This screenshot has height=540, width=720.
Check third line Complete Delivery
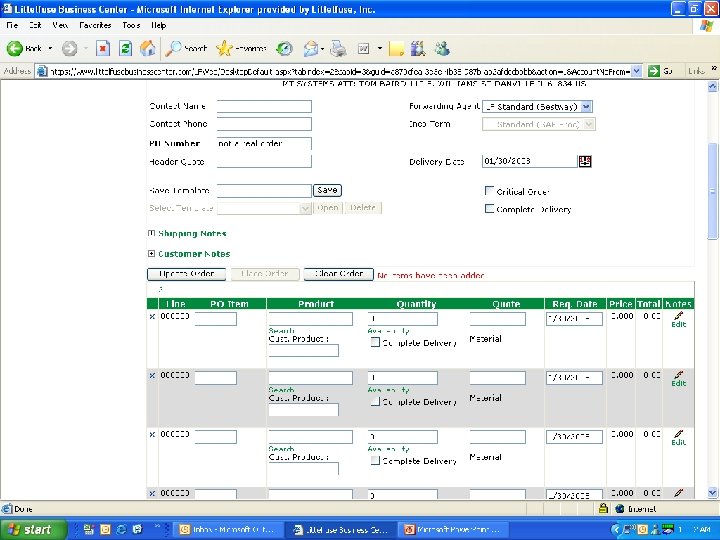point(375,460)
